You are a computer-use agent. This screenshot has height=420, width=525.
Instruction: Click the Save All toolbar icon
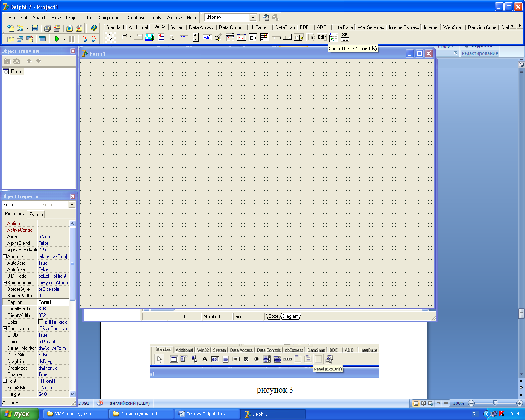[x=47, y=28]
